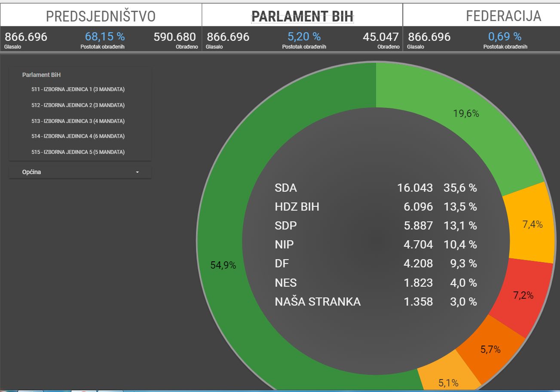The height and width of the screenshot is (392, 560).
Task: Click NES vote count 1.823
Action: (x=418, y=283)
